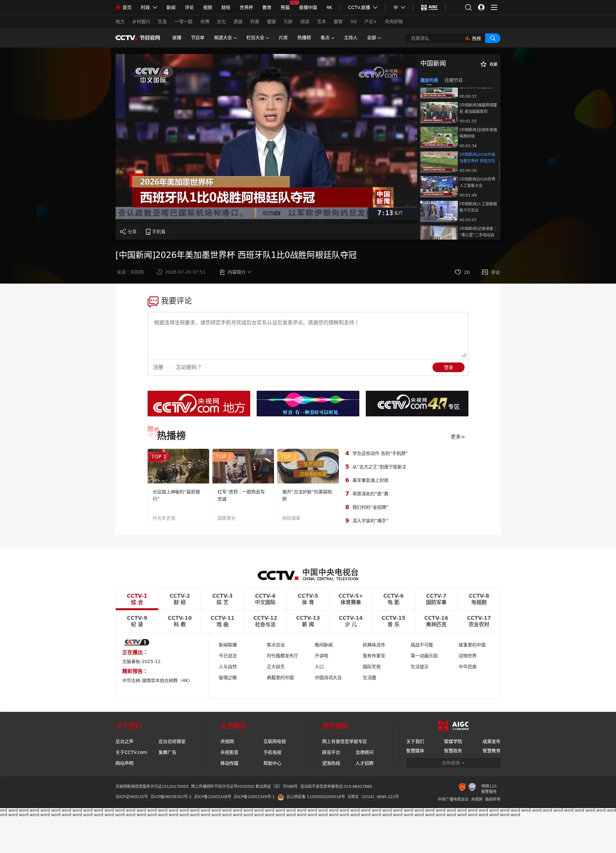616x853 pixels.
Task: Click the 手机看 phone icon
Action: click(x=148, y=232)
